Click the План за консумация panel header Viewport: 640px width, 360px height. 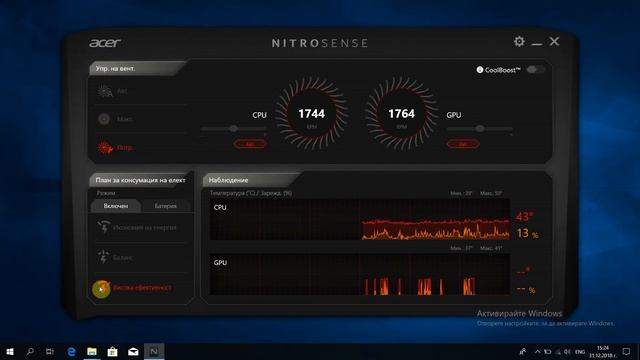[x=140, y=180]
